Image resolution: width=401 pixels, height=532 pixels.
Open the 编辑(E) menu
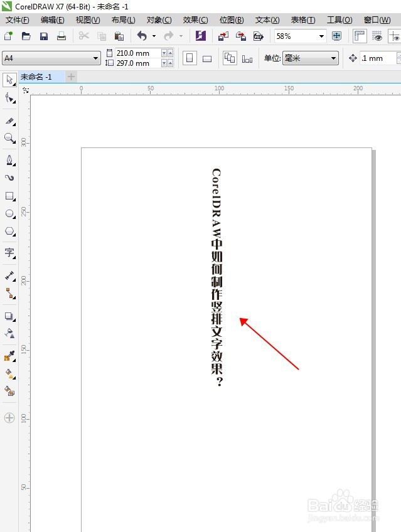coord(52,20)
